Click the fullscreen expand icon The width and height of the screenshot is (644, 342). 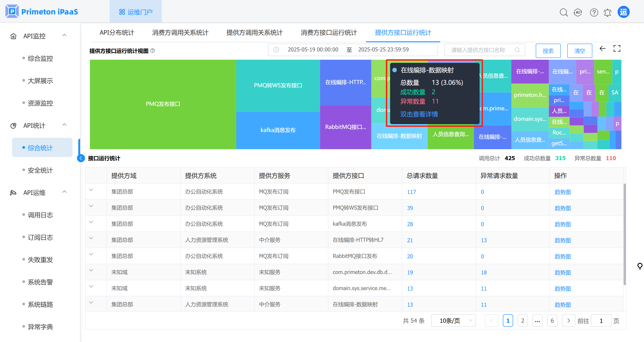tap(617, 49)
